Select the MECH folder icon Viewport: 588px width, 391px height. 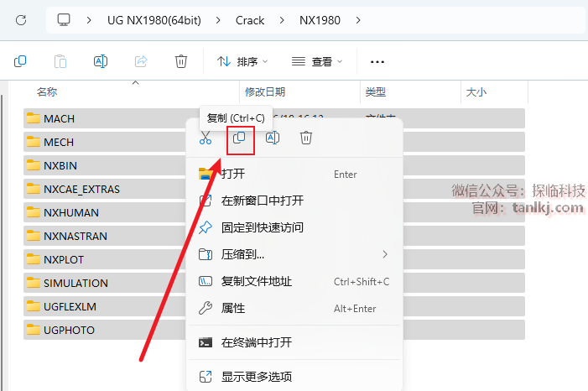(x=34, y=142)
